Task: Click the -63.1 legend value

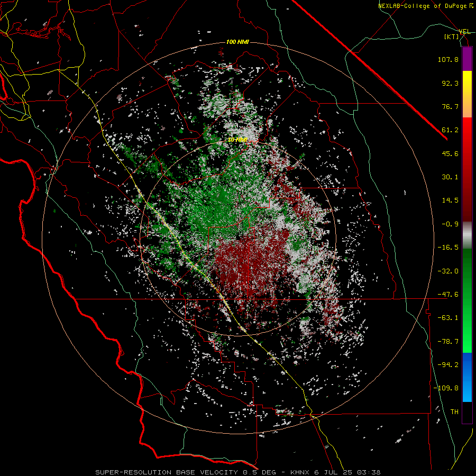Action: (448, 318)
